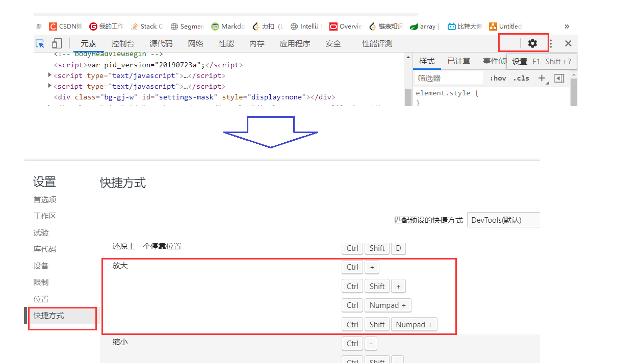Close the DevTools panel
644x363 pixels.
pos(568,43)
